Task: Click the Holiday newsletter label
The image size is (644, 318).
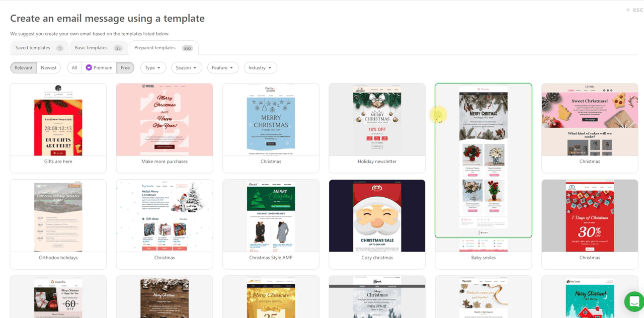Action: coord(377,162)
